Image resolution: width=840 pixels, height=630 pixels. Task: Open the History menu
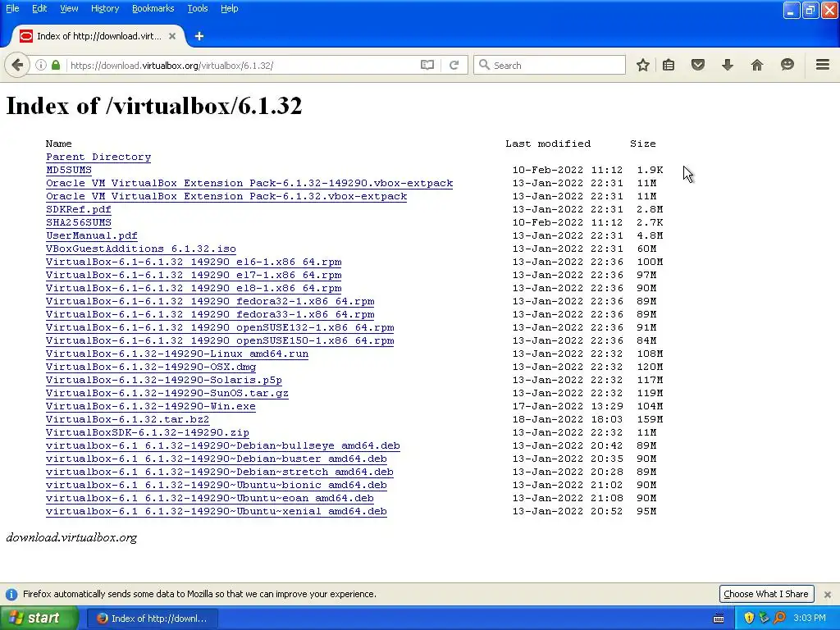104,8
